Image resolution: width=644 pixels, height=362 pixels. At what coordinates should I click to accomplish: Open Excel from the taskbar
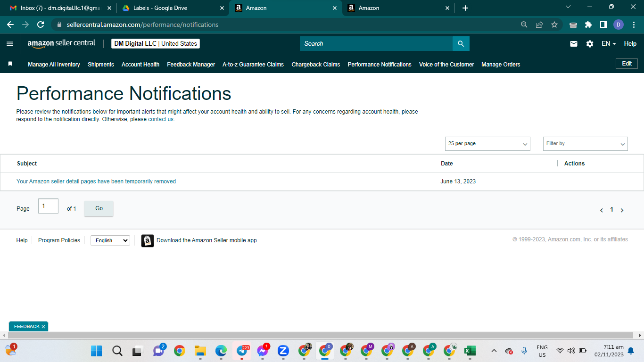[x=470, y=351]
